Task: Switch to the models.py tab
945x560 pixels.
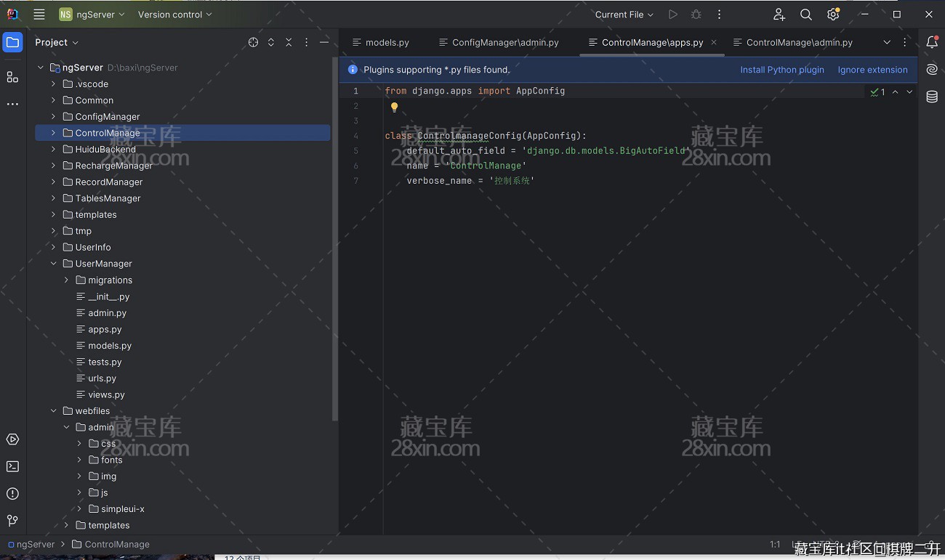Action: [x=387, y=43]
